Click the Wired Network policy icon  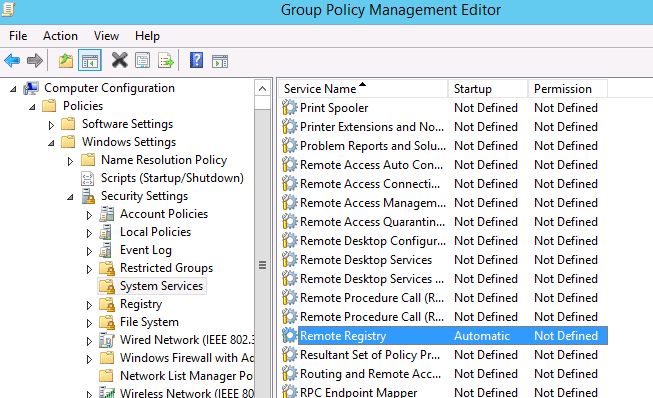(107, 340)
